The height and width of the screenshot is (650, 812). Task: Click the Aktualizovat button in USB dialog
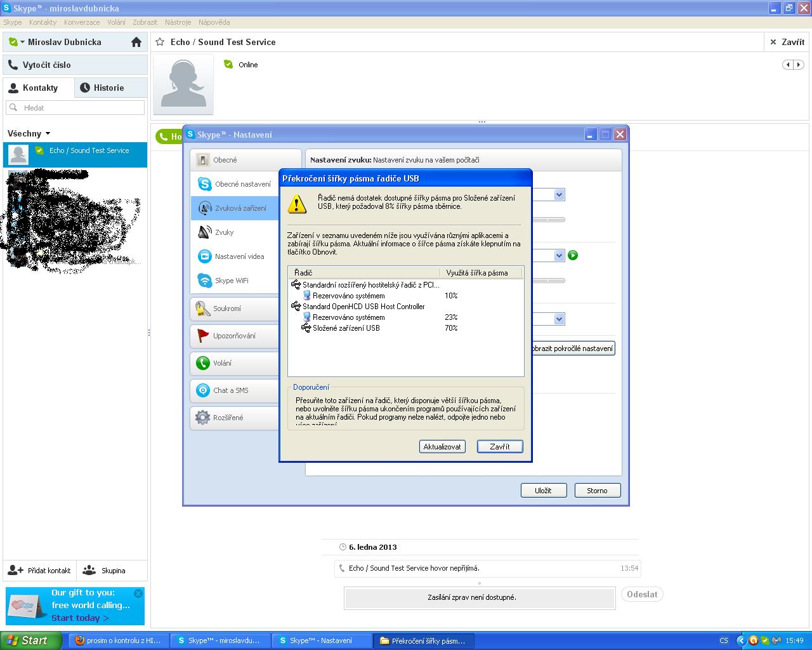(x=442, y=447)
